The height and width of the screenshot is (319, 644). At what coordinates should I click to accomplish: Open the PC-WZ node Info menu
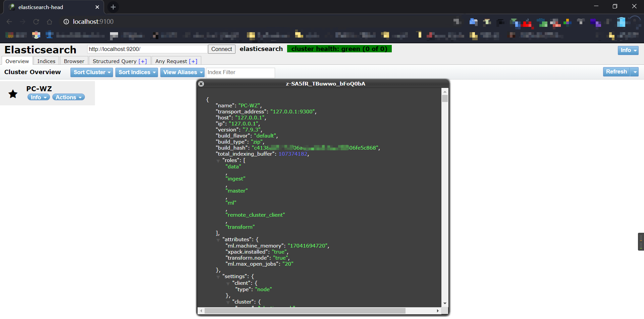(39, 97)
